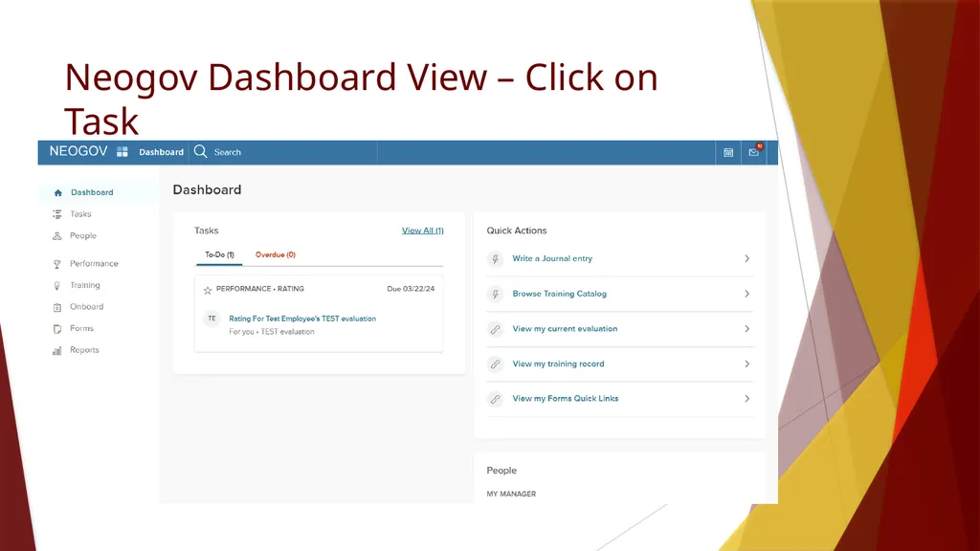Open the mail notifications icon
The width and height of the screenshot is (980, 551).
point(754,152)
